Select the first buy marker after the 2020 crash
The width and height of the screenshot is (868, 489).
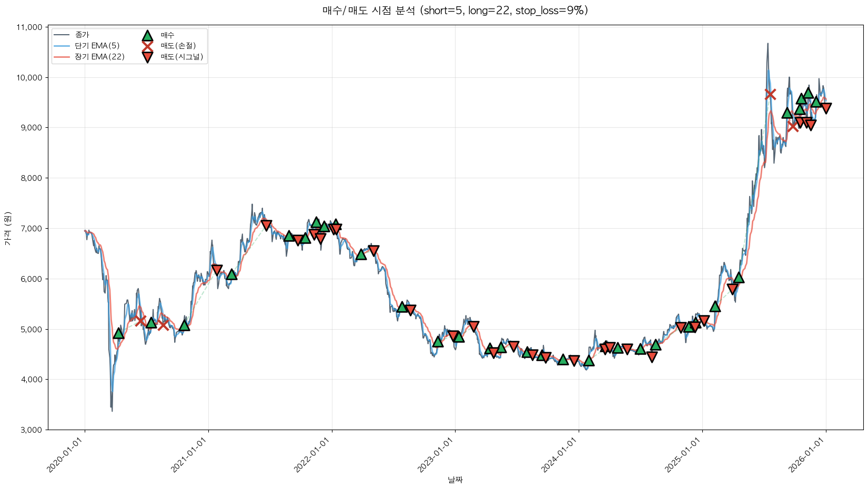[x=118, y=333]
